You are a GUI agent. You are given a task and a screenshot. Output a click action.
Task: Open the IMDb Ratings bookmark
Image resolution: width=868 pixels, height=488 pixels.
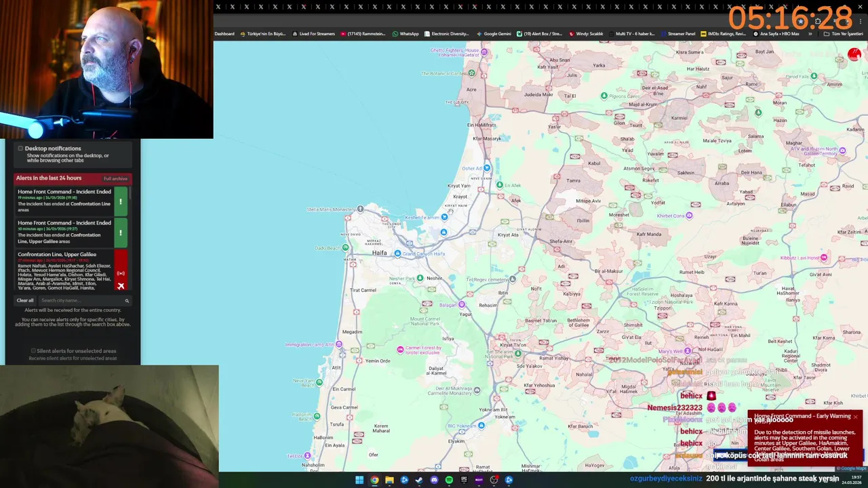tap(724, 34)
